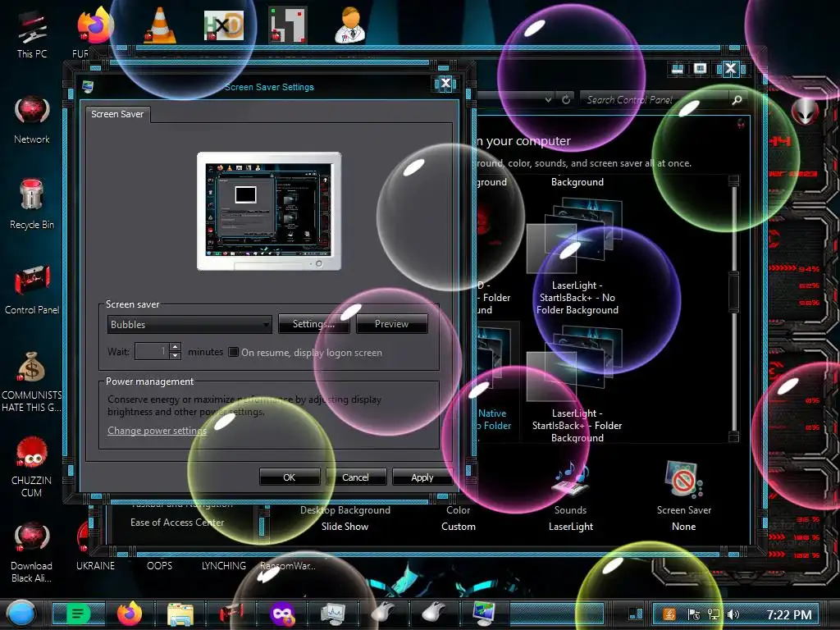
Task: Click the Start orb on the taskbar
Action: [21, 614]
